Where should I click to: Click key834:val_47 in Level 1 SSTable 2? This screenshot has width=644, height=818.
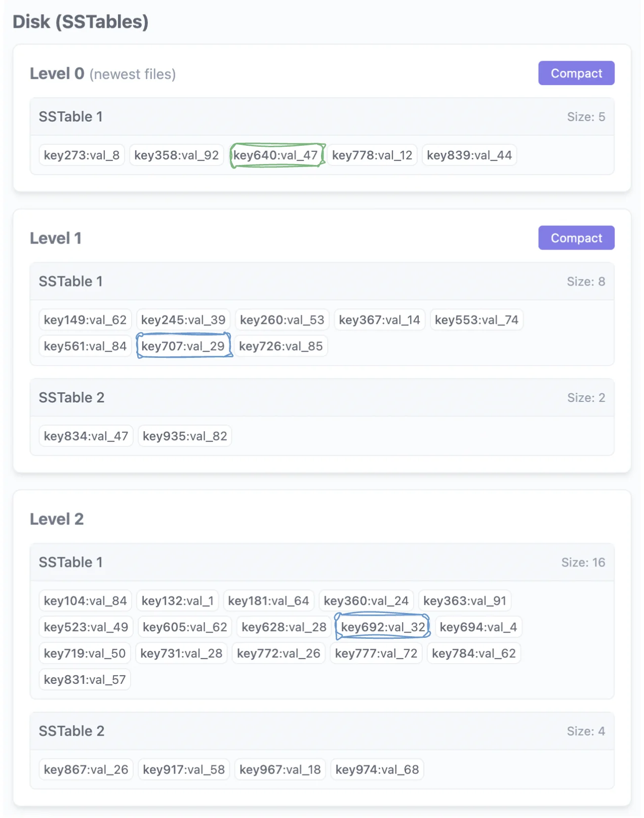pyautogui.click(x=86, y=436)
